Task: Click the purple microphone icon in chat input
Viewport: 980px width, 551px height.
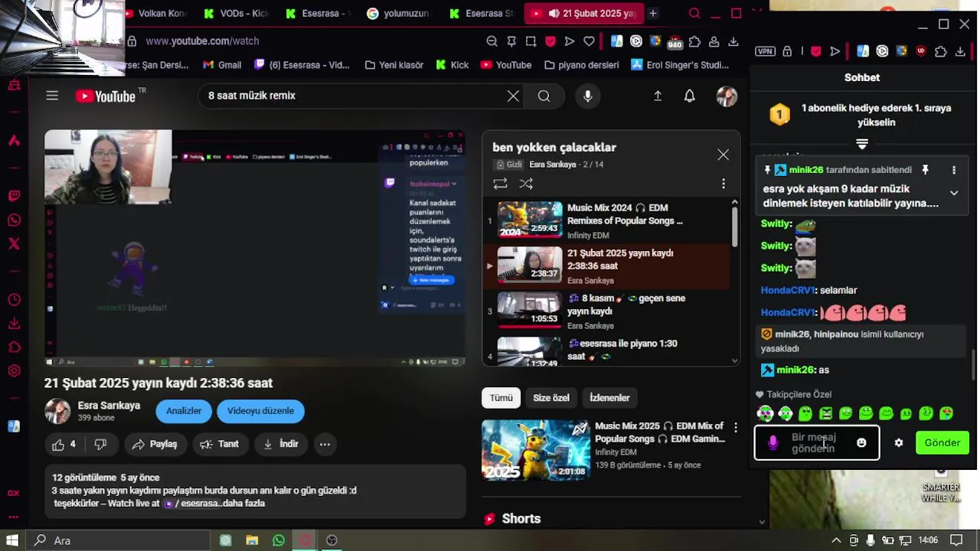Action: coord(773,443)
